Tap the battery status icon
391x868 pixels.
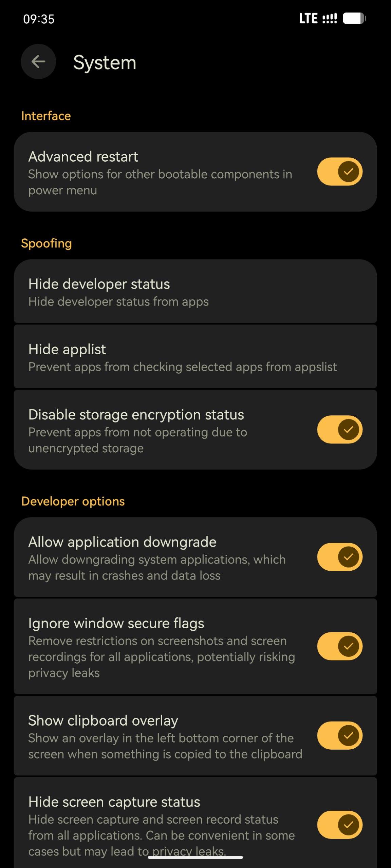point(354,19)
